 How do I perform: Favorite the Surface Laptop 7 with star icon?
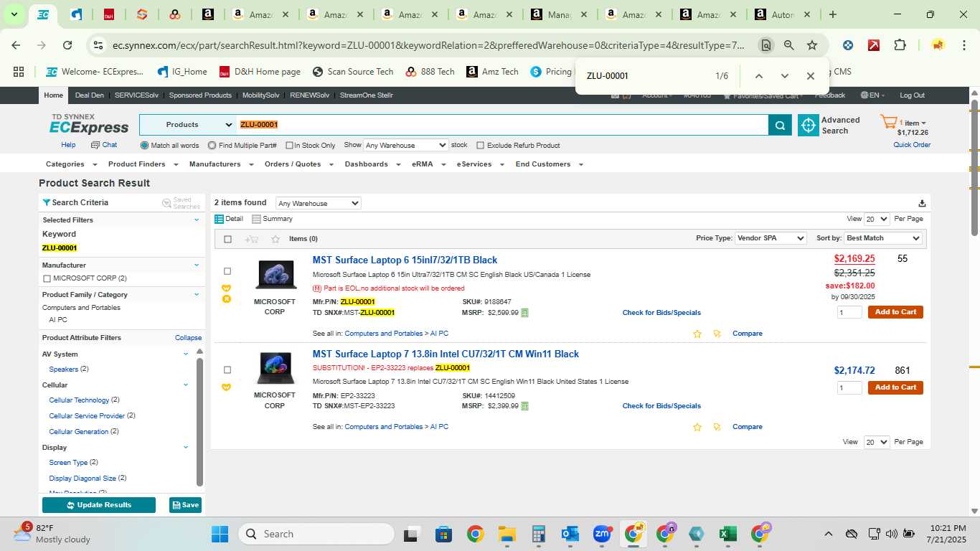point(697,427)
